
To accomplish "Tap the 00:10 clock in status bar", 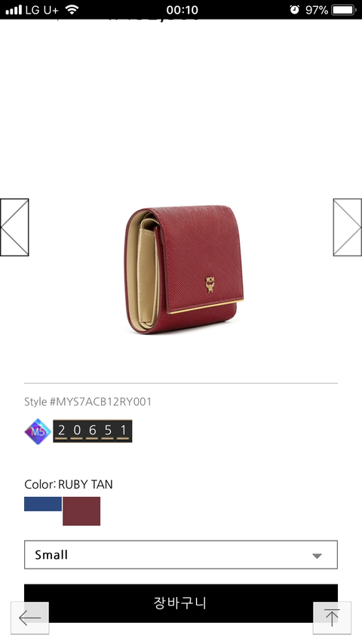I will [x=182, y=10].
